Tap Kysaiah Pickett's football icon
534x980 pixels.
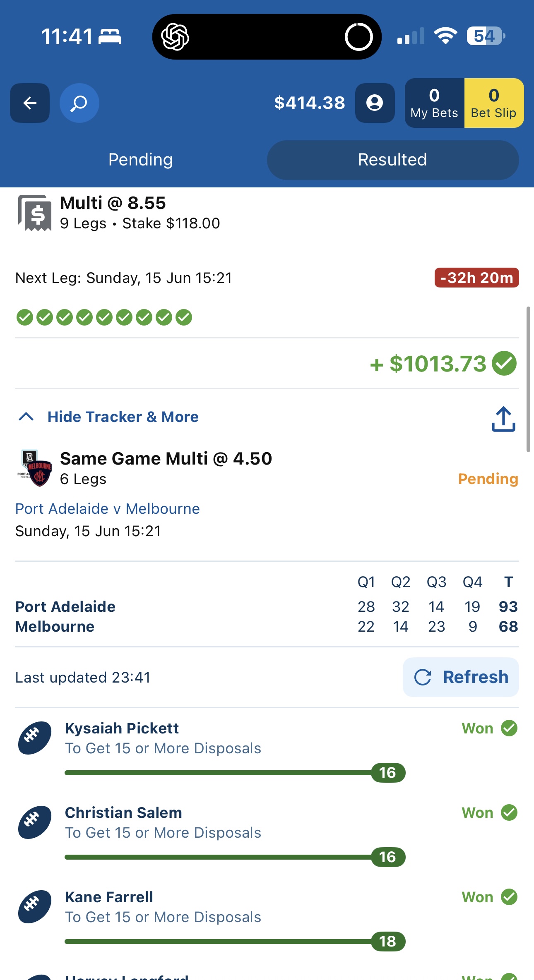pos(35,738)
